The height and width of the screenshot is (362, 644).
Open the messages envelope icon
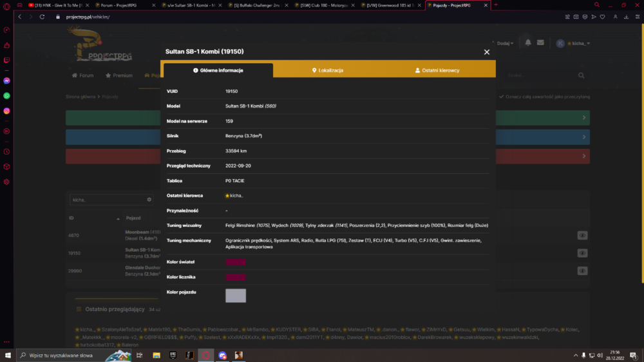(540, 43)
